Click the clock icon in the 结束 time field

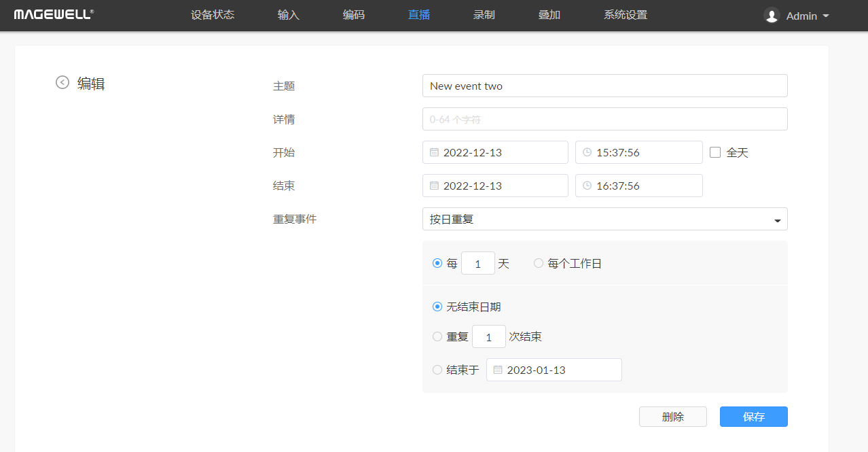pos(587,186)
